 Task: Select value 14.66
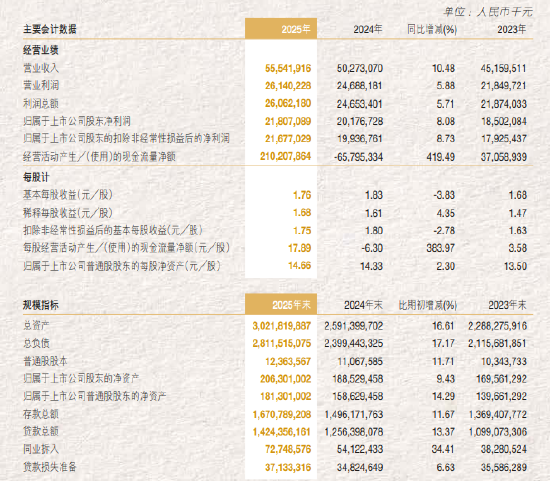tap(300, 266)
